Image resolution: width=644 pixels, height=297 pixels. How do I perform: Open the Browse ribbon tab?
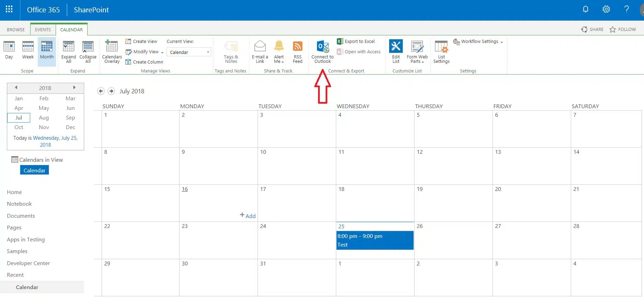click(x=16, y=30)
